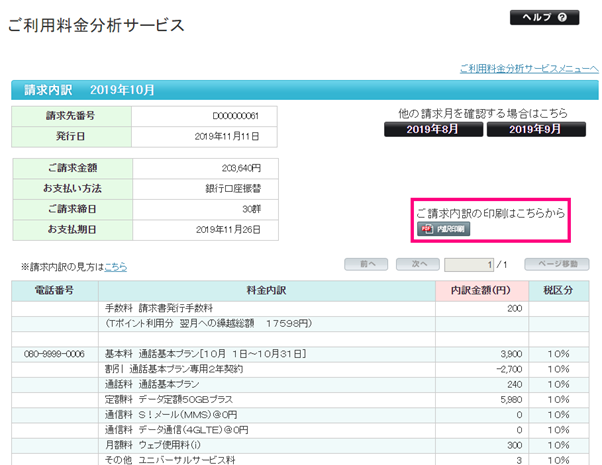602x465 pixels.
Task: Select the 請求先番号 value D00000061
Action: 234,116
